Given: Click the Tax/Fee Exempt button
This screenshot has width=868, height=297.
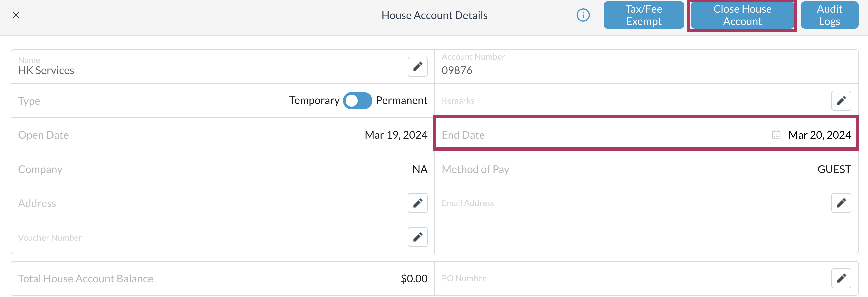Looking at the screenshot, I should [643, 15].
